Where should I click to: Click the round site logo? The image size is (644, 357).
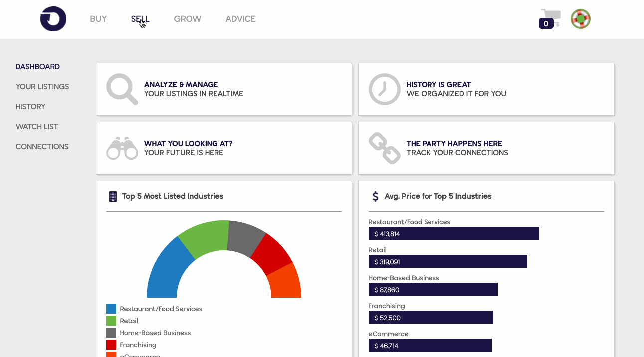tap(53, 19)
